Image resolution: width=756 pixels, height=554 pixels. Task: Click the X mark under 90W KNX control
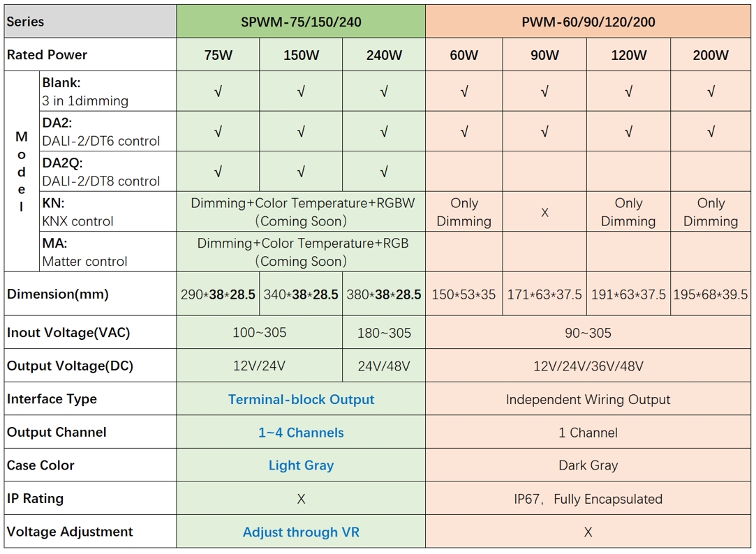544,212
